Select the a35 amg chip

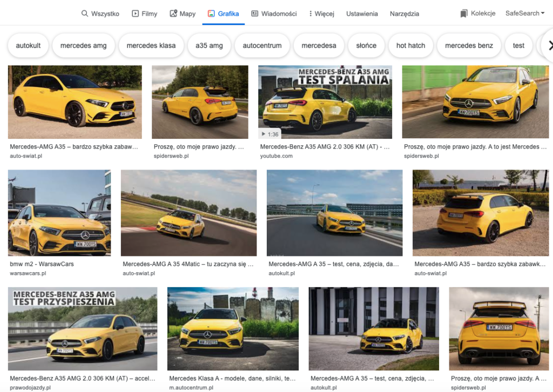pyautogui.click(x=209, y=45)
